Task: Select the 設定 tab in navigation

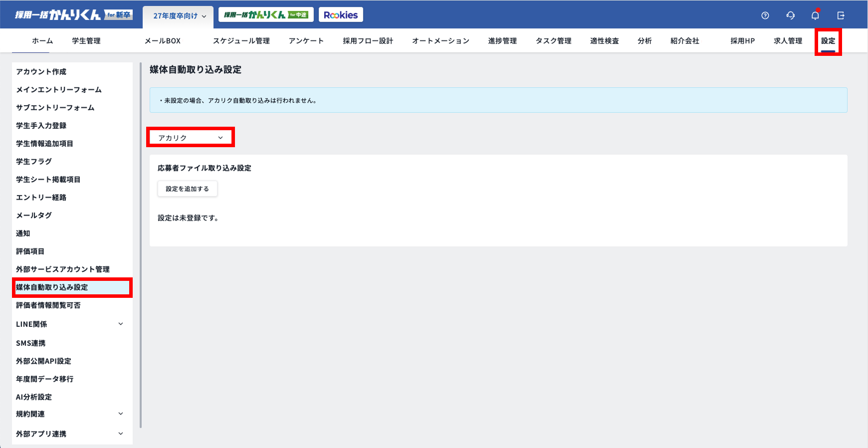Action: [828, 41]
